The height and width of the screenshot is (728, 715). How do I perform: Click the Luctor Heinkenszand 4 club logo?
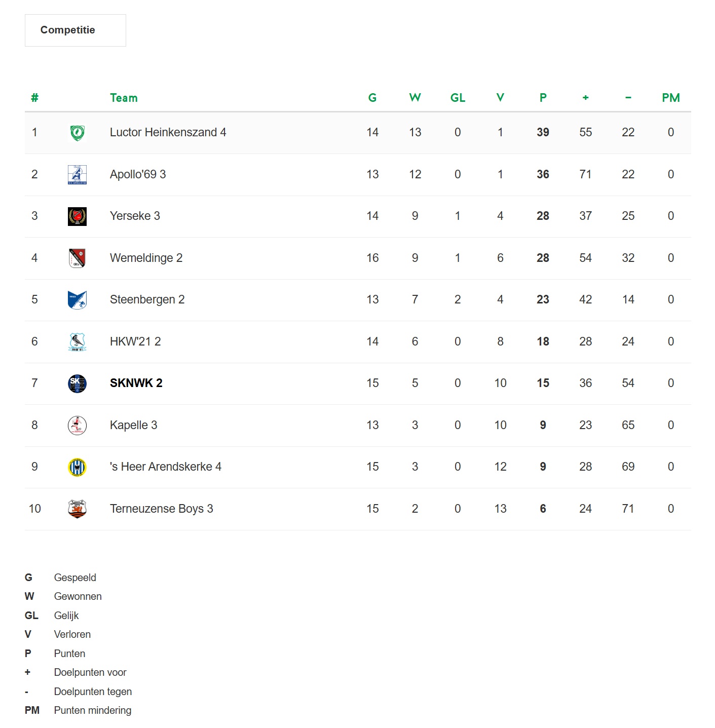tap(77, 133)
